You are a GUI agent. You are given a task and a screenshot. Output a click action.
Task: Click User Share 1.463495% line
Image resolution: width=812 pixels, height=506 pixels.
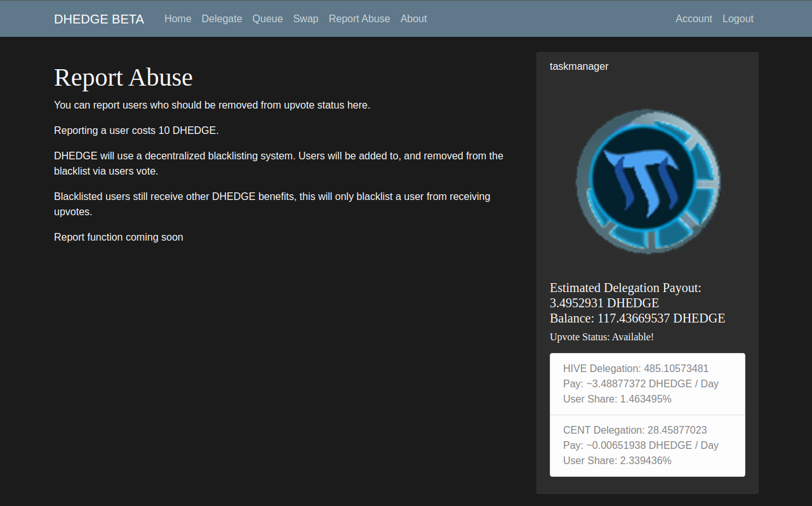pos(617,399)
